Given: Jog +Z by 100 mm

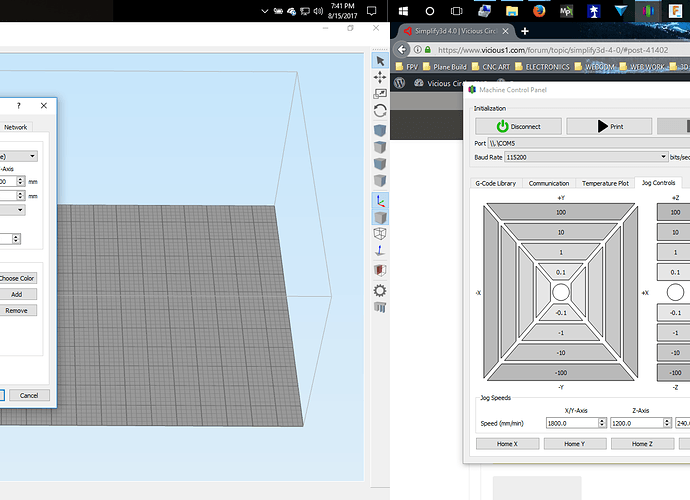Looking at the screenshot, I should click(675, 212).
